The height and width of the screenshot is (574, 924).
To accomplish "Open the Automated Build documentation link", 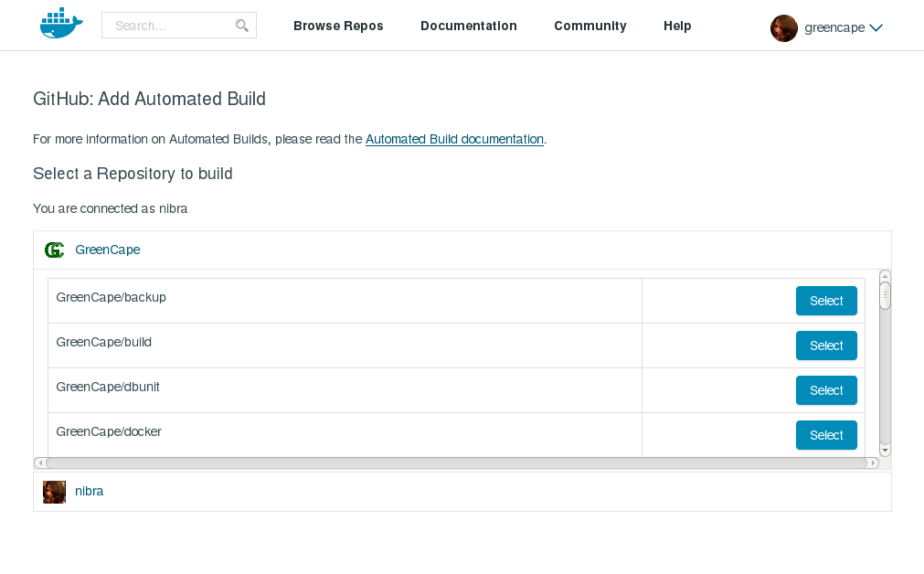I will pos(454,139).
